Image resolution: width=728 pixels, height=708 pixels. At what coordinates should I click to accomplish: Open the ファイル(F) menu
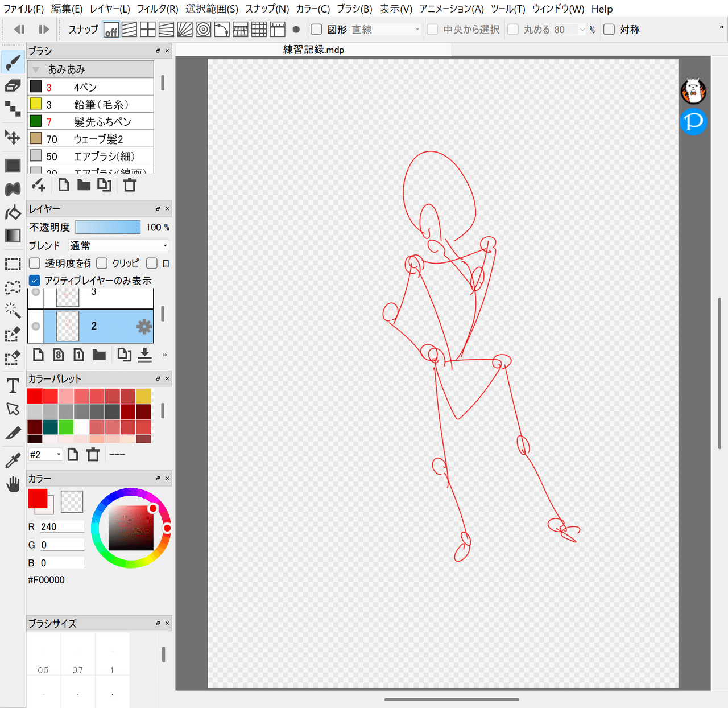(23, 9)
